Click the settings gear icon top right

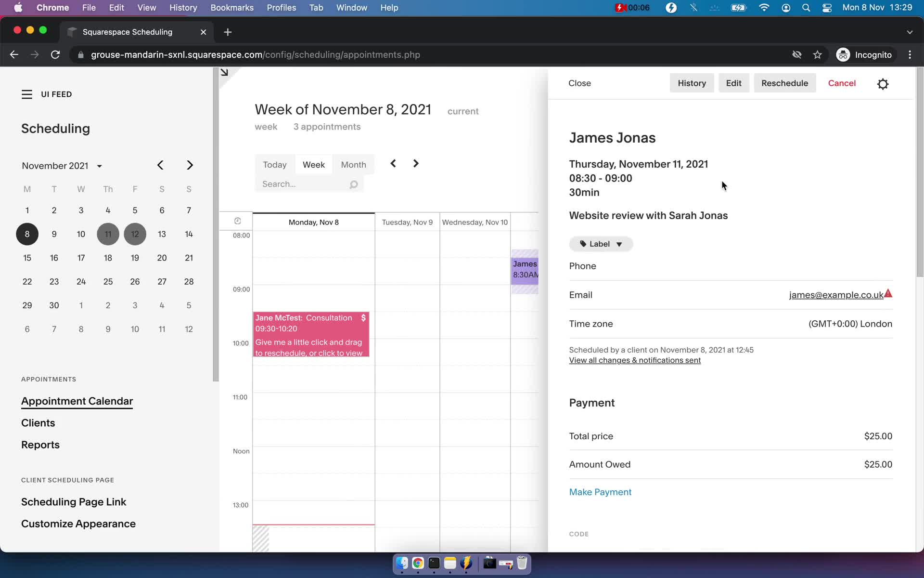coord(884,82)
